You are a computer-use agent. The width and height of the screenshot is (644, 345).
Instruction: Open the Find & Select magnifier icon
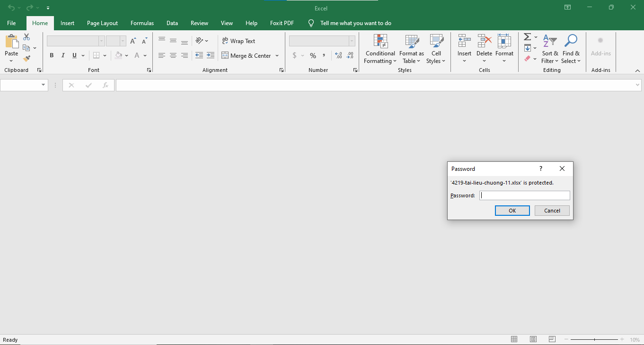(x=571, y=42)
